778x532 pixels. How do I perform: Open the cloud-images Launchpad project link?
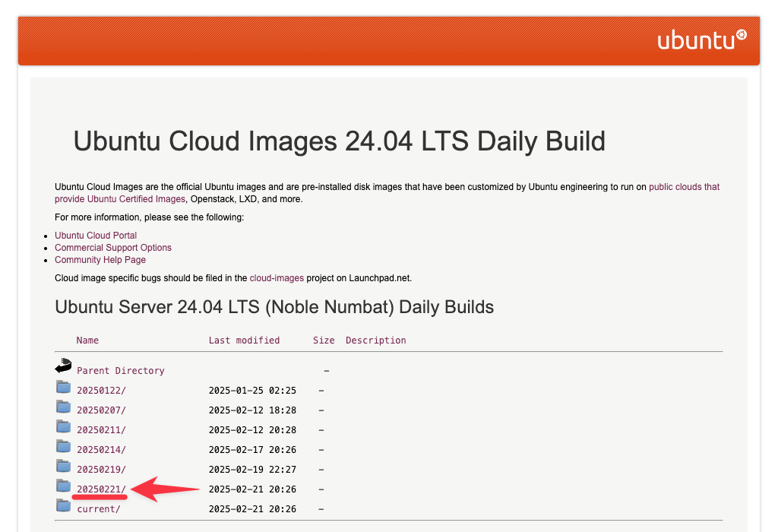coord(277,278)
